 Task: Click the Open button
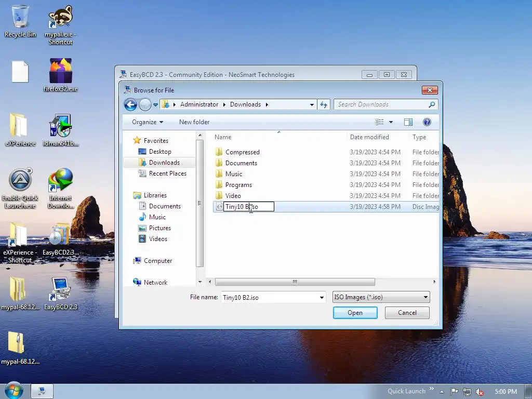[x=355, y=312]
